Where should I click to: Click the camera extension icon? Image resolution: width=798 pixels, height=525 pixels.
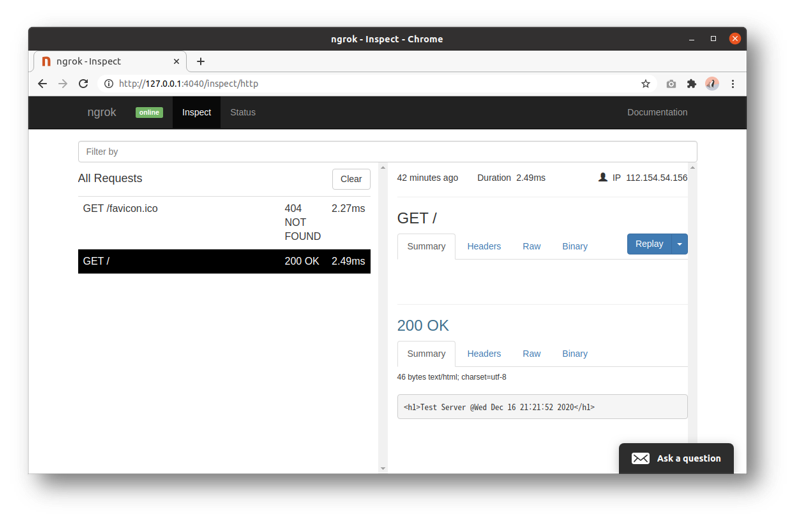click(x=671, y=84)
